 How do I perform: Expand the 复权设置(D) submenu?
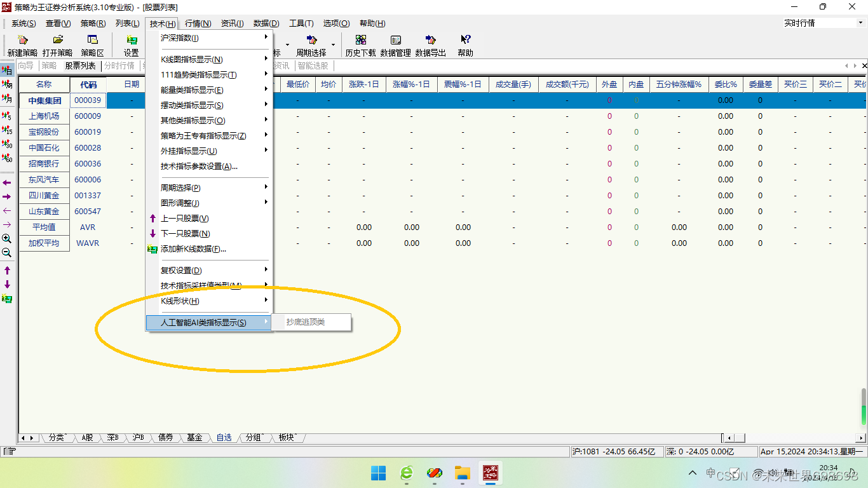[210, 271]
